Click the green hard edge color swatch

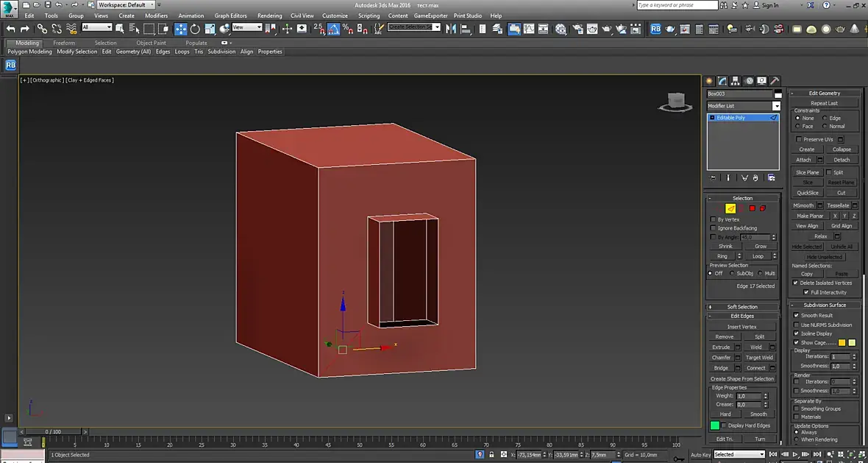714,425
